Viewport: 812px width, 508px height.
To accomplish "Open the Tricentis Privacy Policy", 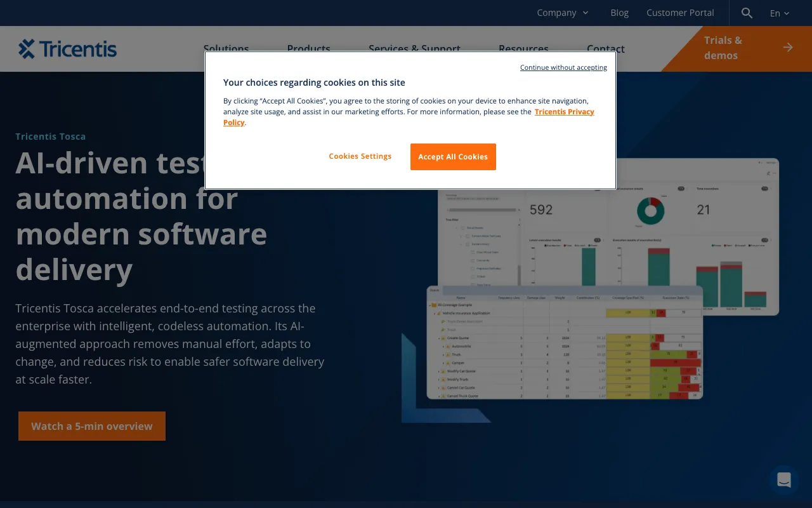I will (564, 111).
